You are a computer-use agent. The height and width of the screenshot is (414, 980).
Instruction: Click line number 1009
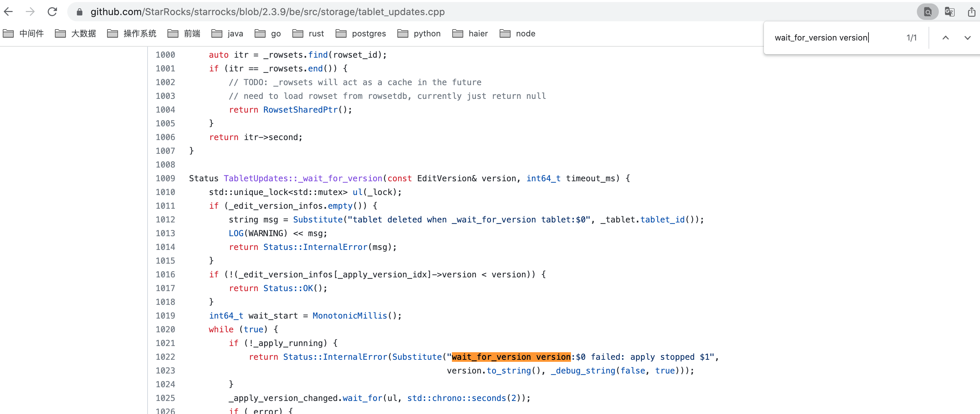click(165, 179)
